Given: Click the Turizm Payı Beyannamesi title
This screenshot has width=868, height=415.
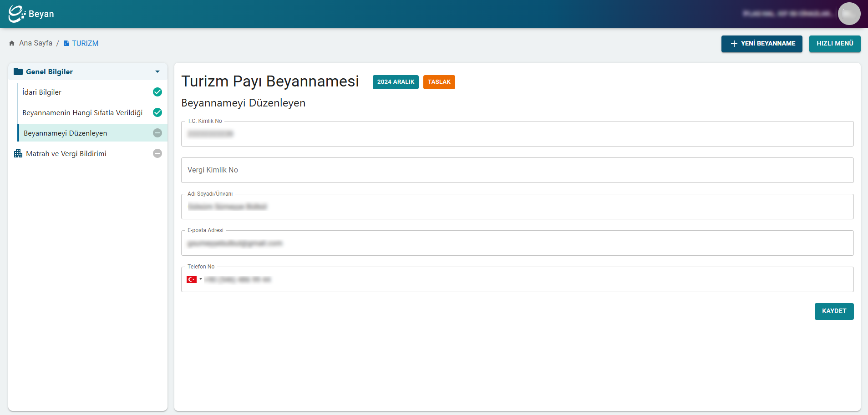Looking at the screenshot, I should point(270,81).
